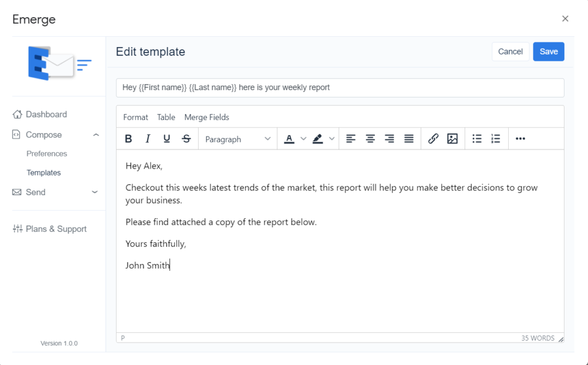Image resolution: width=588 pixels, height=365 pixels.
Task: Show more toolbar options via the ellipsis
Action: point(520,139)
